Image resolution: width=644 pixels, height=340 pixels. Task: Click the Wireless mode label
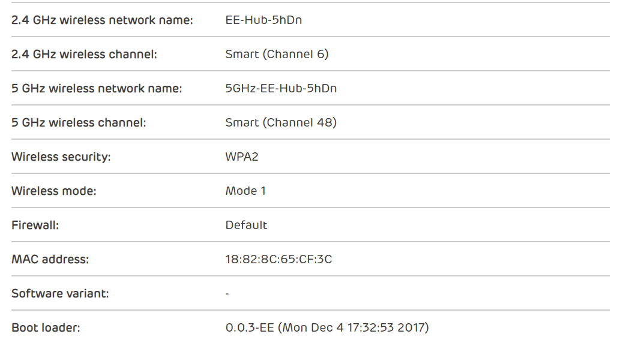[54, 191]
